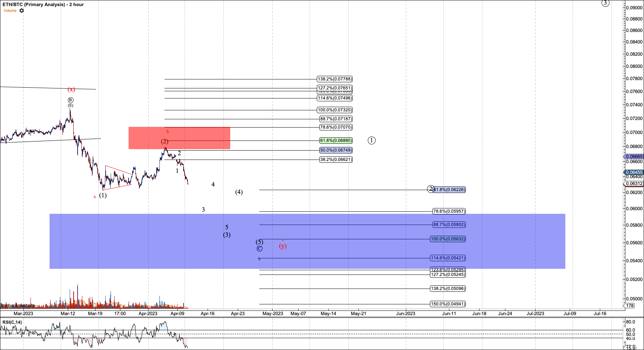Image resolution: width=644 pixels, height=350 pixels.
Task: Click the 0.06455 price tag on axis
Action: click(634, 172)
